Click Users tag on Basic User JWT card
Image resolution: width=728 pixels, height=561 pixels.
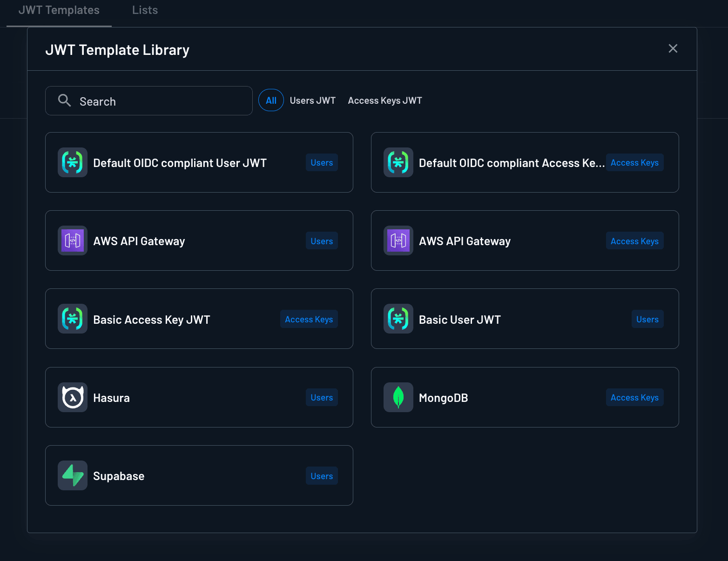pos(647,319)
